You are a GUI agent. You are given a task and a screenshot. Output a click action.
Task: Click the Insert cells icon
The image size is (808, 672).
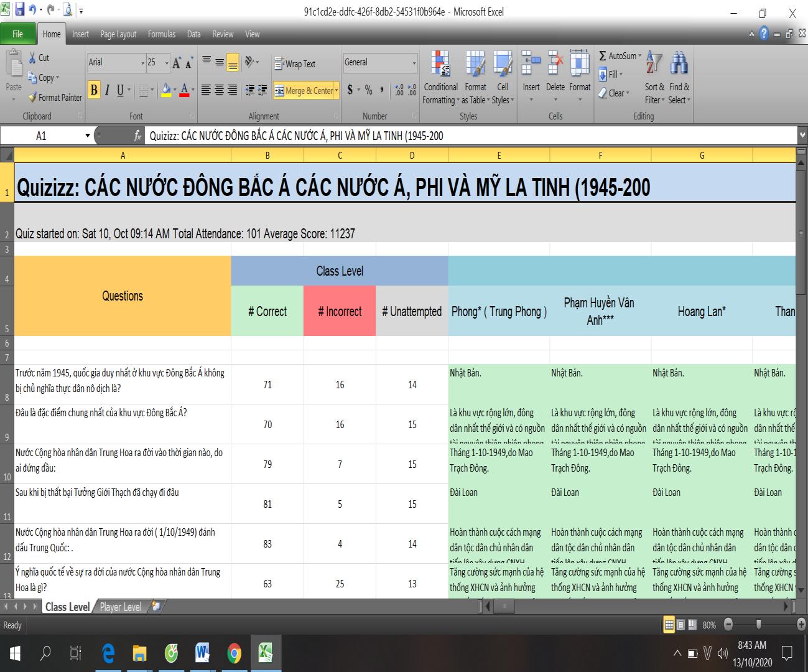[531, 64]
